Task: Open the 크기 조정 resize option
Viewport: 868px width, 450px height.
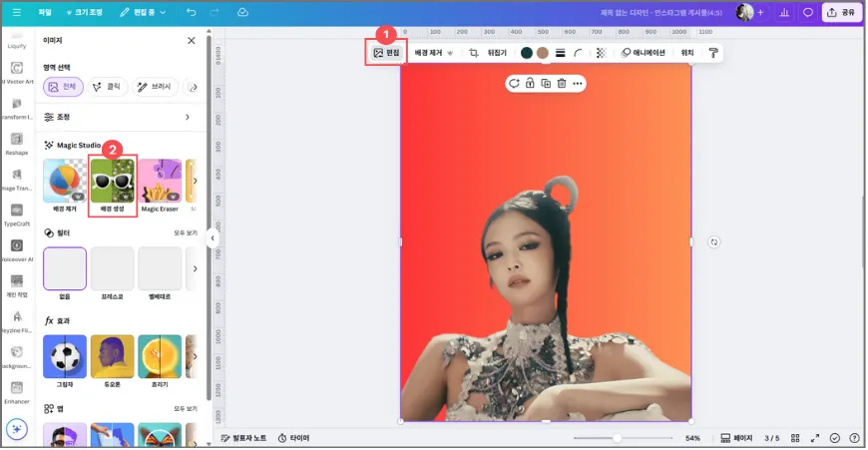Action: [84, 12]
